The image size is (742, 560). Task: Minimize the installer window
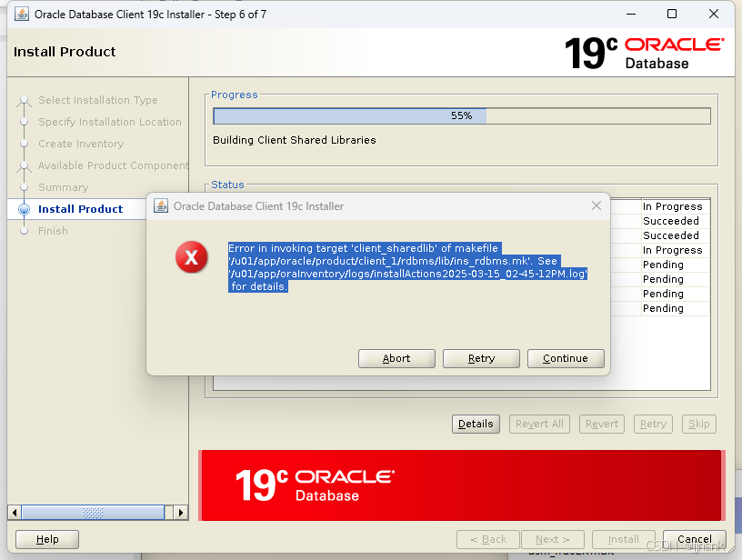click(631, 15)
